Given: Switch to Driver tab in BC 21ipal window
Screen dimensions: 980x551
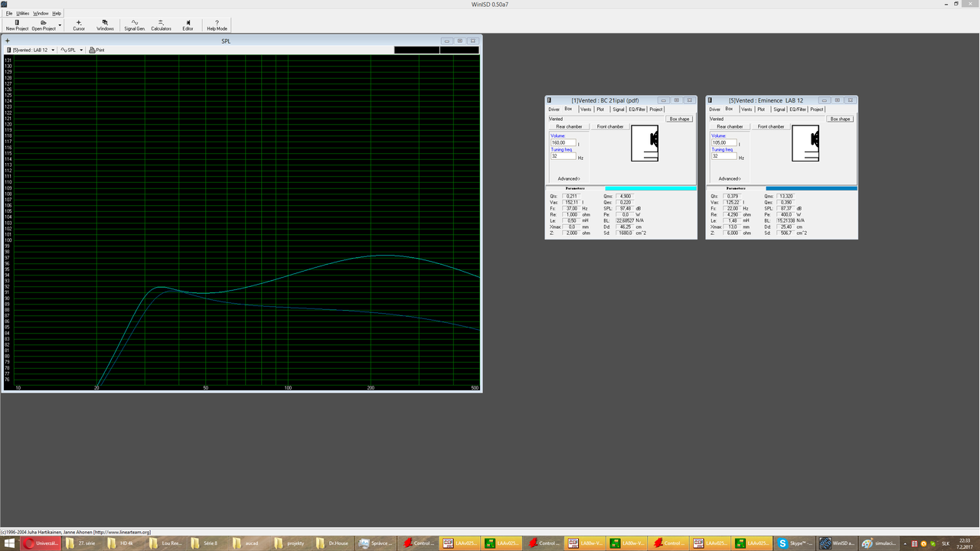Looking at the screenshot, I should [x=554, y=109].
